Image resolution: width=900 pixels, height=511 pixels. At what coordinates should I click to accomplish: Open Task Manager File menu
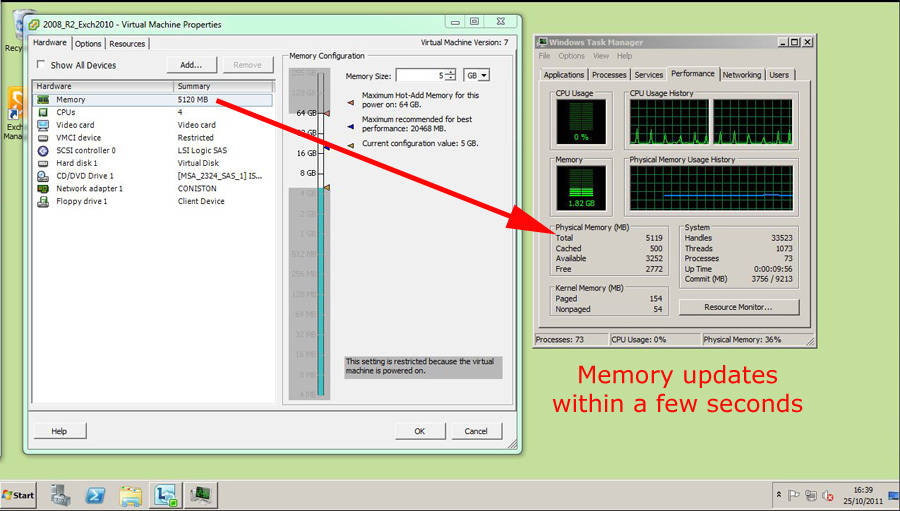(544, 56)
